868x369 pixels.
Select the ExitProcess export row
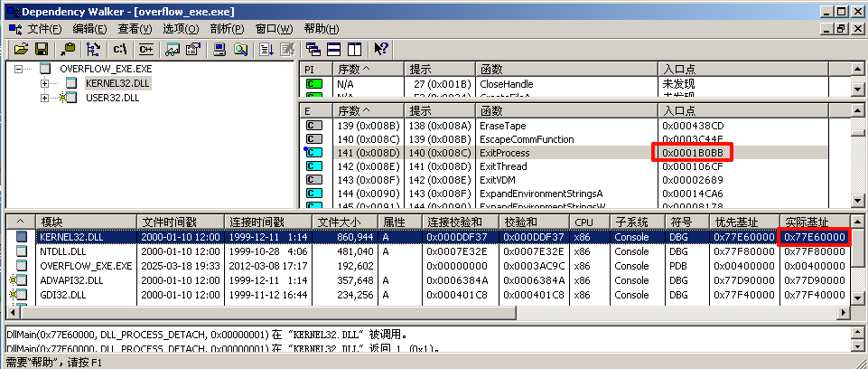(564, 153)
